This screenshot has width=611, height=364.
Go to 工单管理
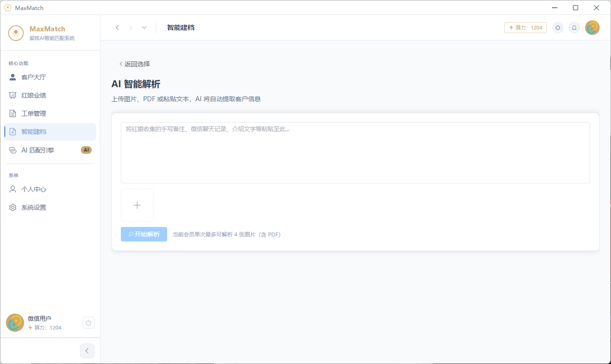[50, 113]
